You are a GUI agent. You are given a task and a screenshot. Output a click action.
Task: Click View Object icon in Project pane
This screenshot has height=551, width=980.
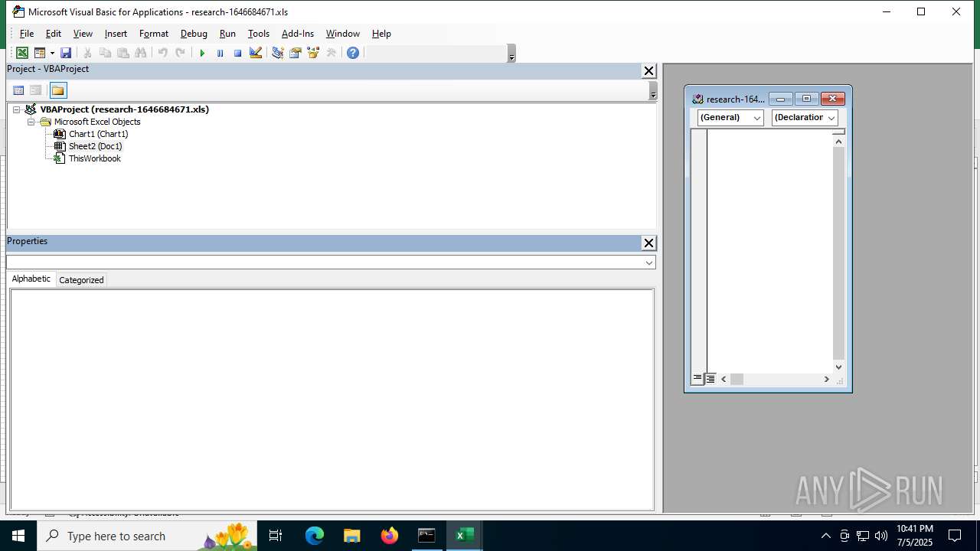pyautogui.click(x=35, y=90)
